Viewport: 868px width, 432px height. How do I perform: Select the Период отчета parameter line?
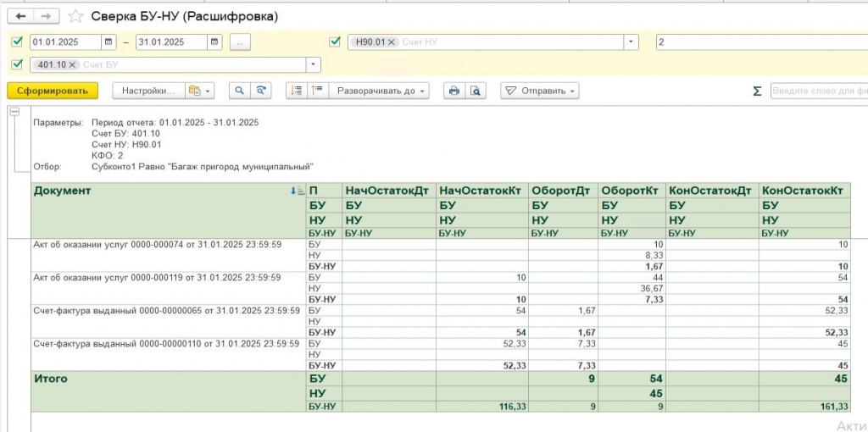[x=175, y=122]
